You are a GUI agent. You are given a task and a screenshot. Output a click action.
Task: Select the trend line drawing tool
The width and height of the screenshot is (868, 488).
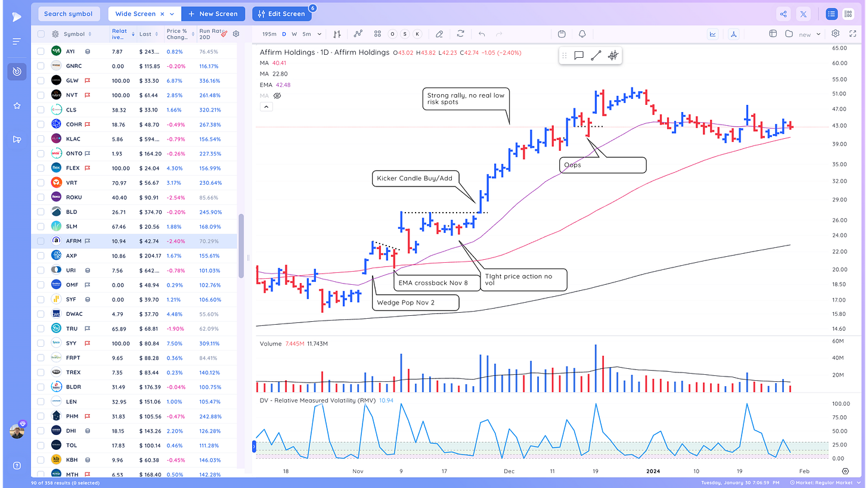tap(596, 55)
